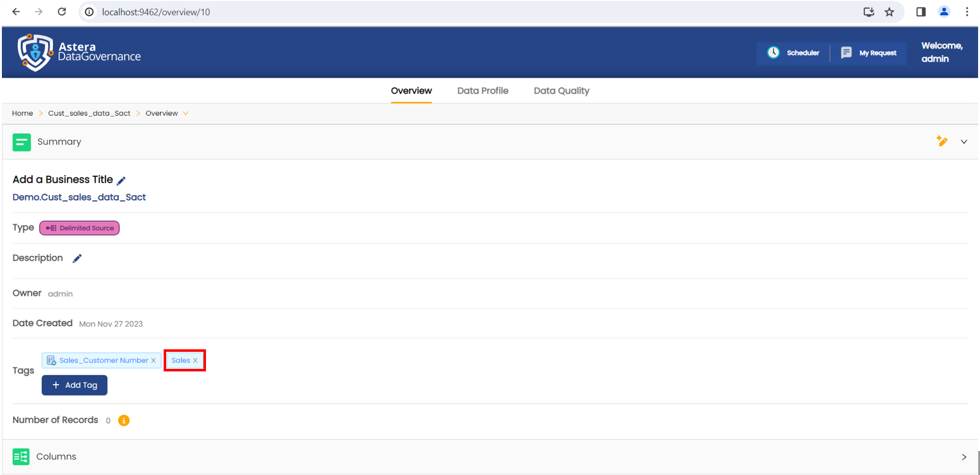
Task: Click the install app icon in address bar
Action: pyautogui.click(x=869, y=12)
